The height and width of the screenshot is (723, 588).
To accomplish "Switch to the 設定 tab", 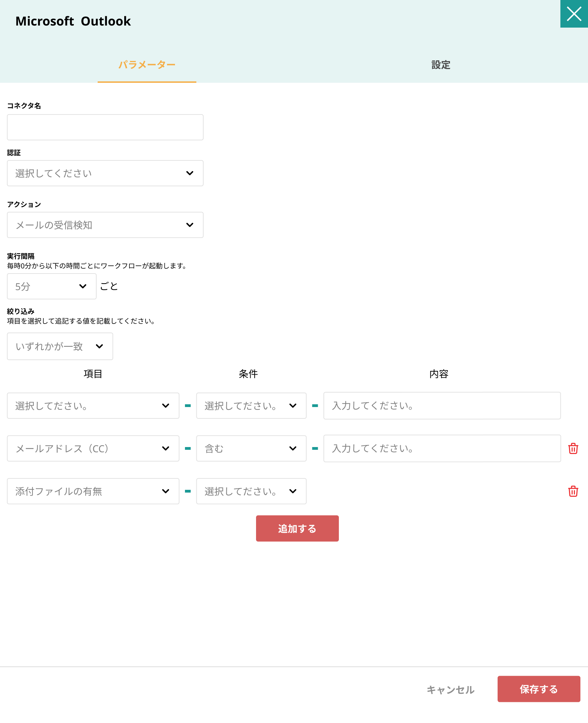I will pyautogui.click(x=441, y=65).
